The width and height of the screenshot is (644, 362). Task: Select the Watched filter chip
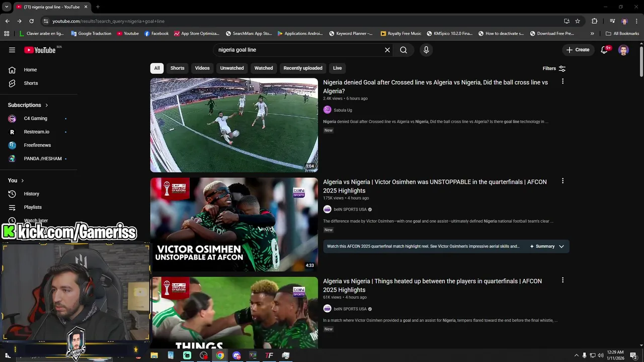264,68
